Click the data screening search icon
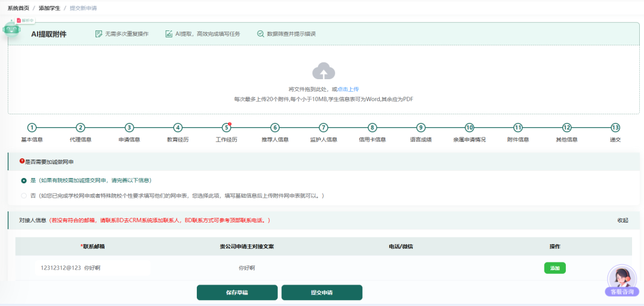Screen dimensions: 644x306 (261, 34)
